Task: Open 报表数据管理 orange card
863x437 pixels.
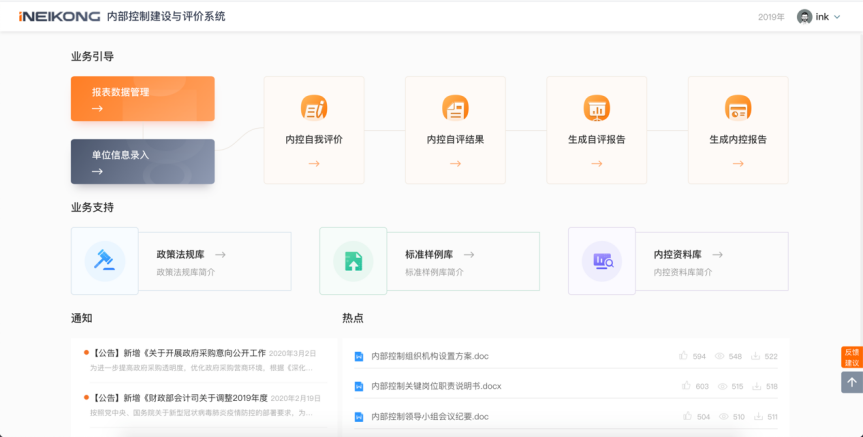Action: (x=142, y=99)
